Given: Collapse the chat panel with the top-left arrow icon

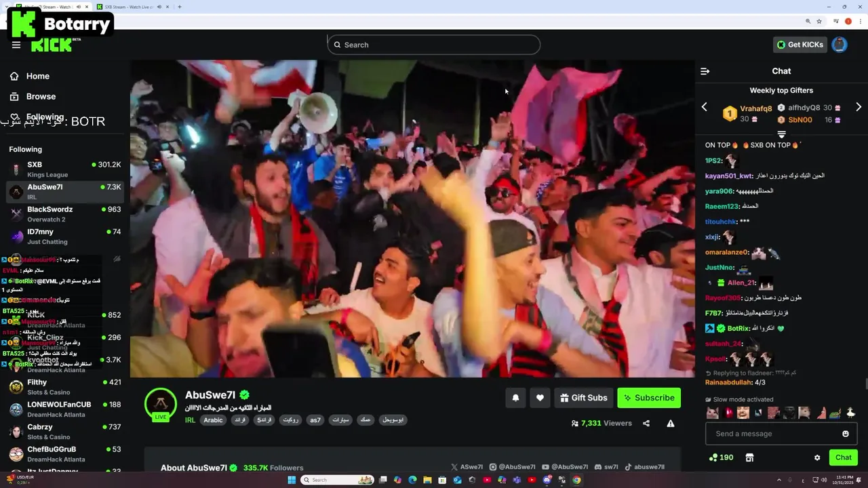Looking at the screenshot, I should [x=705, y=71].
